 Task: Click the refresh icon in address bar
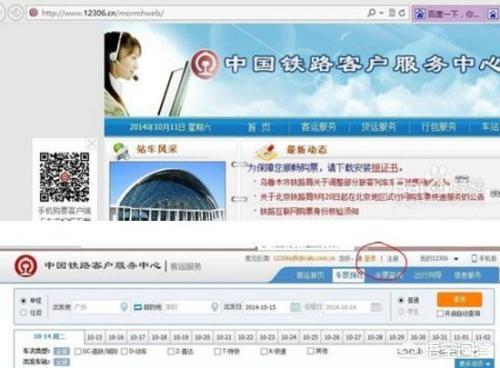[402, 13]
